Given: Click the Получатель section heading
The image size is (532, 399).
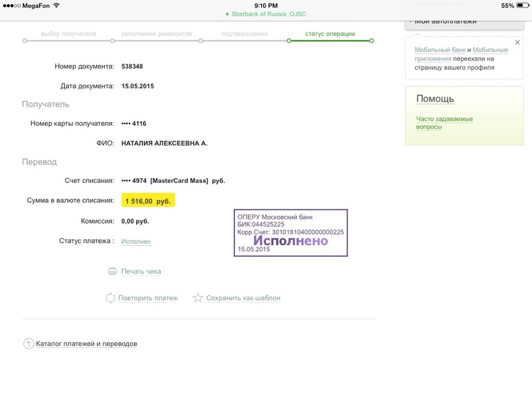Looking at the screenshot, I should 46,104.
